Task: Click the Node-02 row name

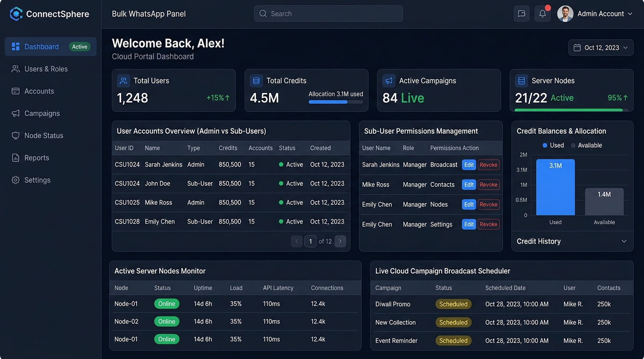Action: [126, 322]
